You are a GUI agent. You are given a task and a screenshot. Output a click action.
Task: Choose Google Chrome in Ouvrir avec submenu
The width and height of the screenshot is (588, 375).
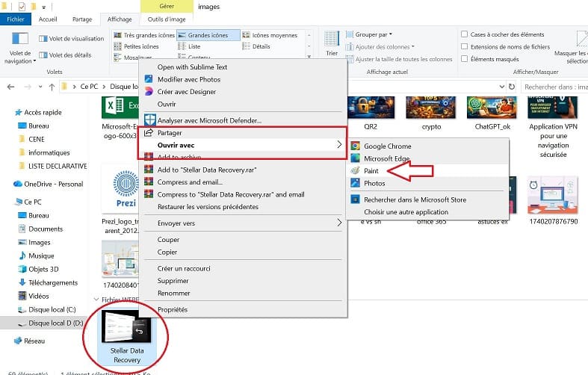(x=387, y=146)
